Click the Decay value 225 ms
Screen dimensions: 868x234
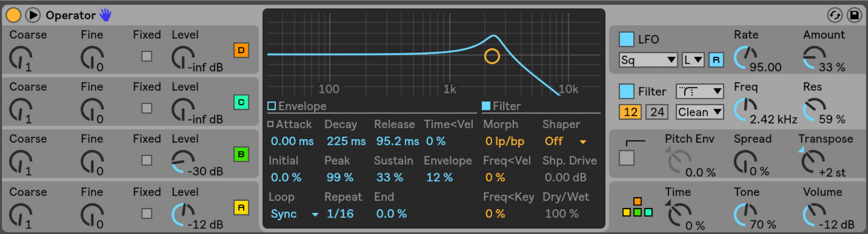(346, 141)
